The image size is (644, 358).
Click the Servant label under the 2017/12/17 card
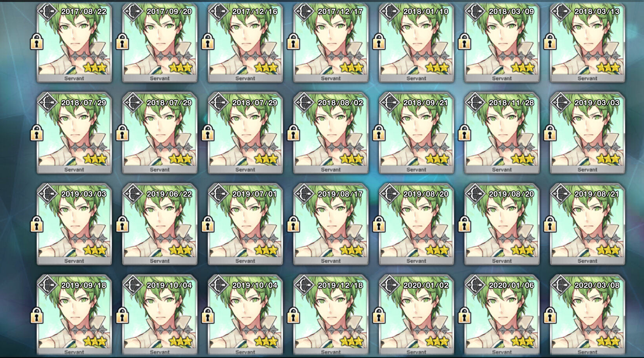pyautogui.click(x=331, y=79)
